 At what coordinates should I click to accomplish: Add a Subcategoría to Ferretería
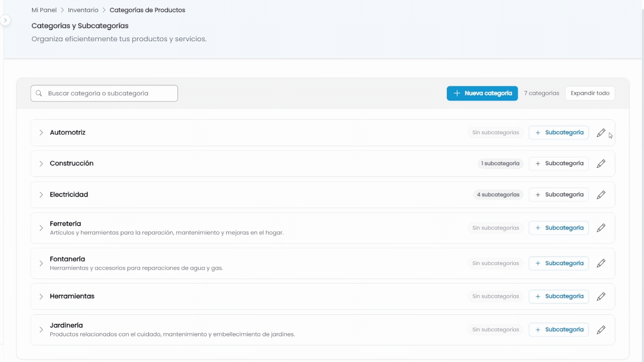click(x=558, y=228)
